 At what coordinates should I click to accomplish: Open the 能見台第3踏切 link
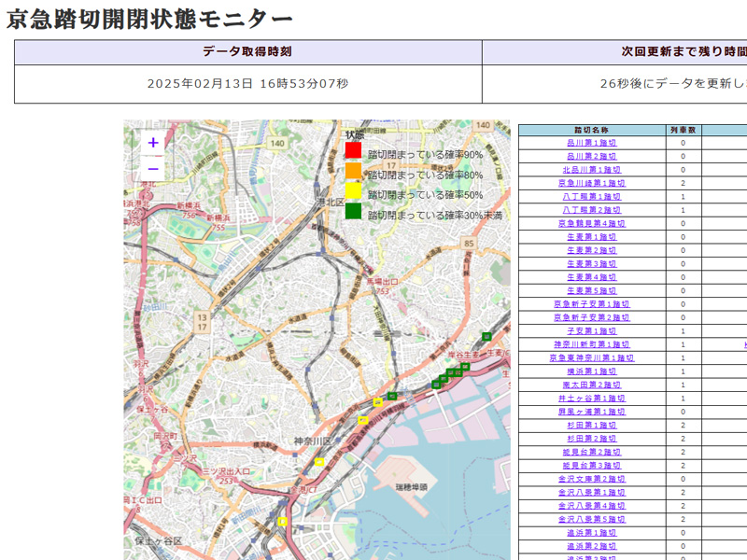pos(592,465)
